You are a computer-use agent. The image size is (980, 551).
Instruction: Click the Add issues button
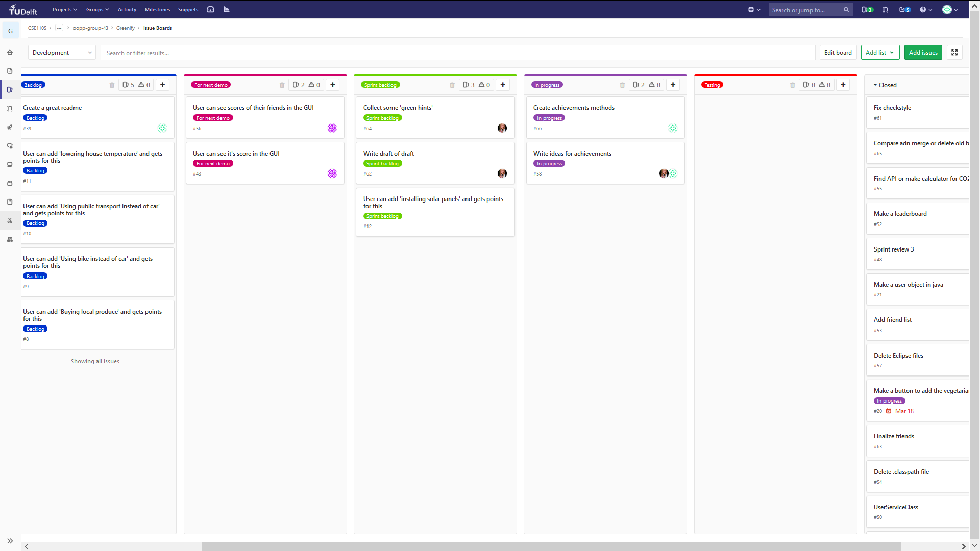(923, 53)
